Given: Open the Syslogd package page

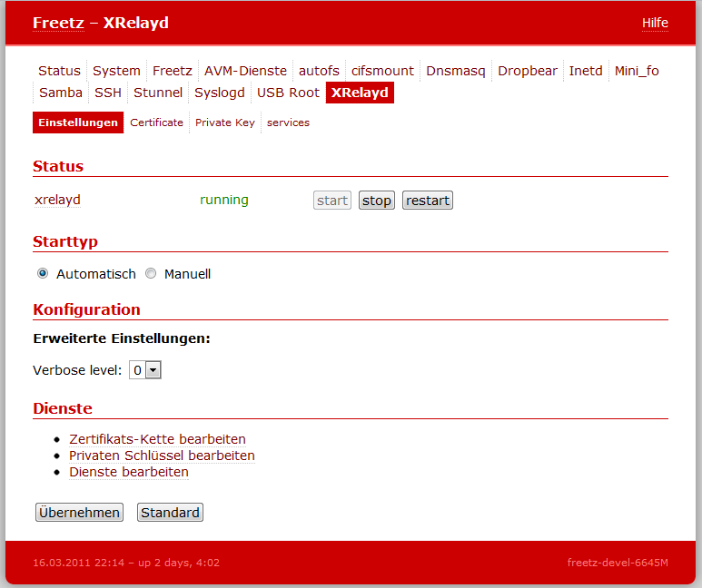Looking at the screenshot, I should (220, 93).
